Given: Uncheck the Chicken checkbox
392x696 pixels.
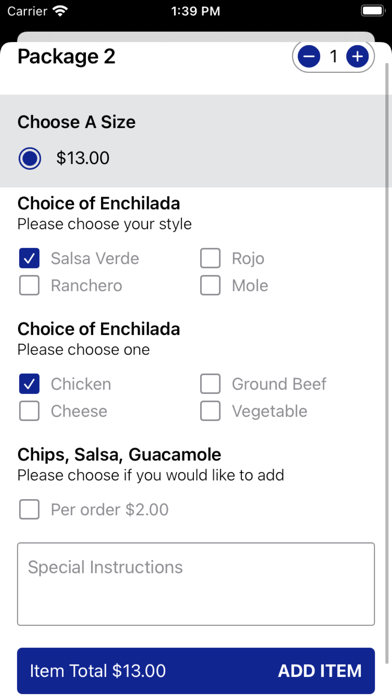Looking at the screenshot, I should click(x=29, y=384).
